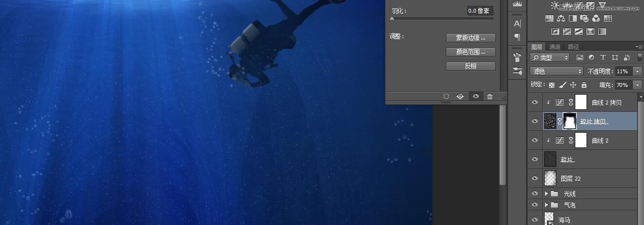The height and width of the screenshot is (225, 644).
Task: Hide the 气泡 group
Action: pyautogui.click(x=535, y=205)
